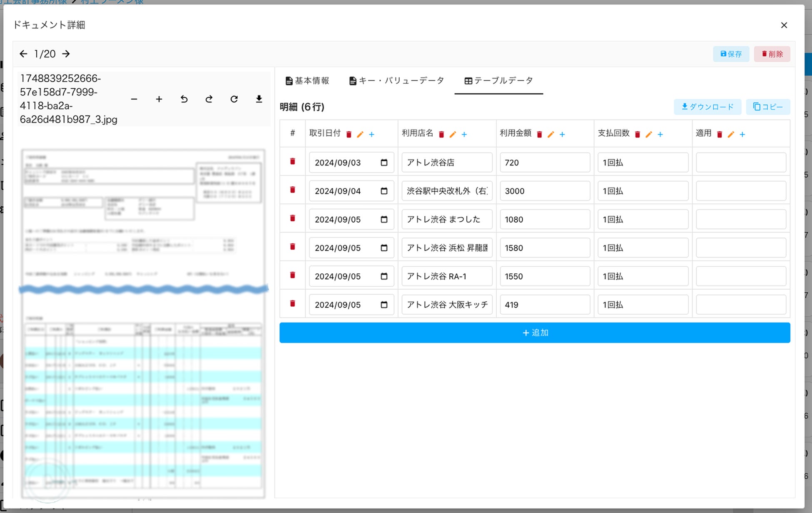Click the 利用金額 field containing 3000
This screenshot has width=812, height=513.
tap(545, 191)
